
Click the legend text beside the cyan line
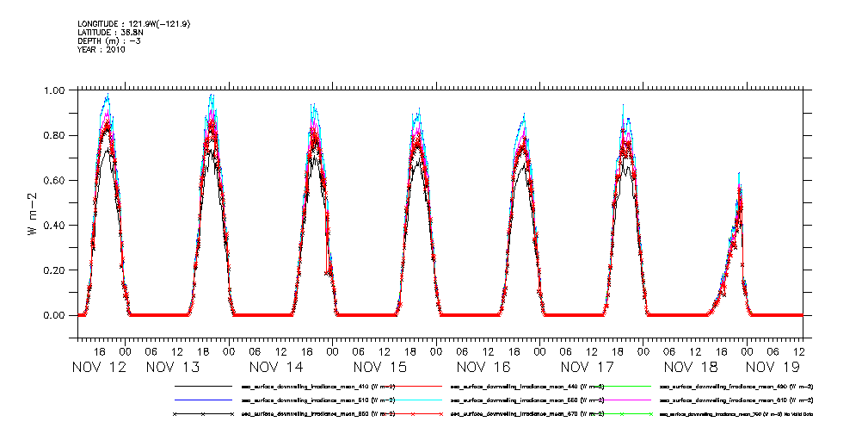[527, 400]
